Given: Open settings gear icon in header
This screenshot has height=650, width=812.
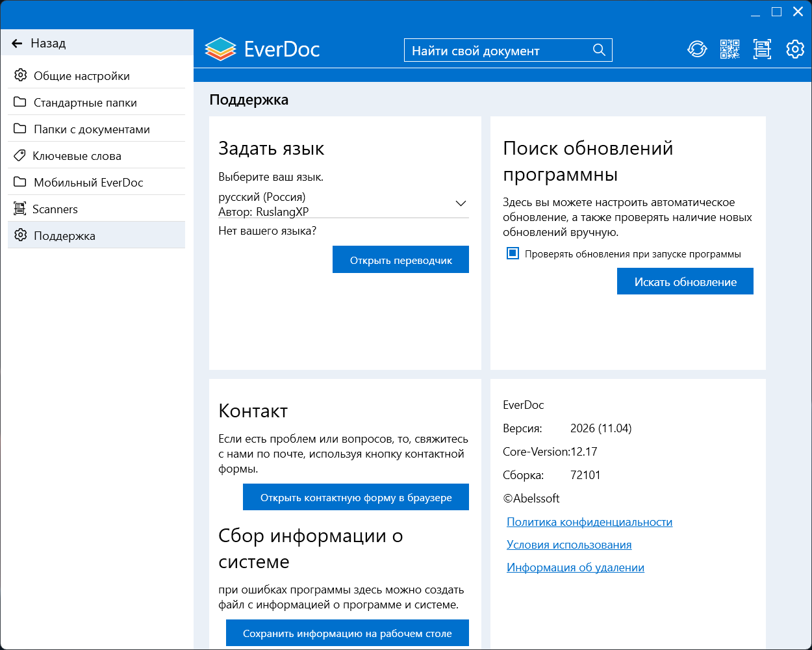Looking at the screenshot, I should [795, 49].
